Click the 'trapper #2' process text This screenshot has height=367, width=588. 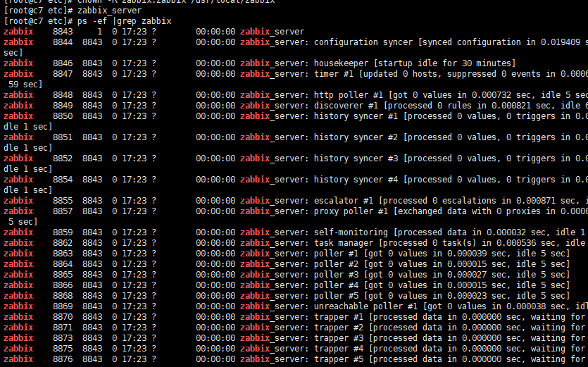(339, 328)
